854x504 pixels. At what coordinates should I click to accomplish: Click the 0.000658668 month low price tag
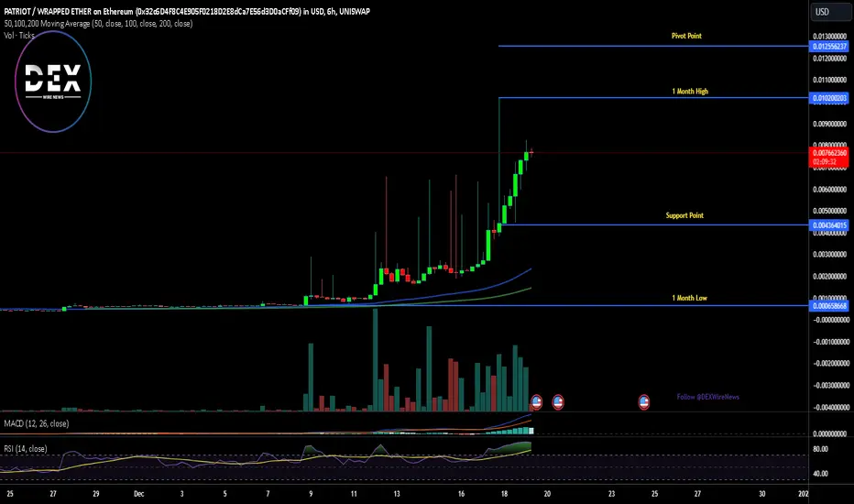(x=829, y=306)
